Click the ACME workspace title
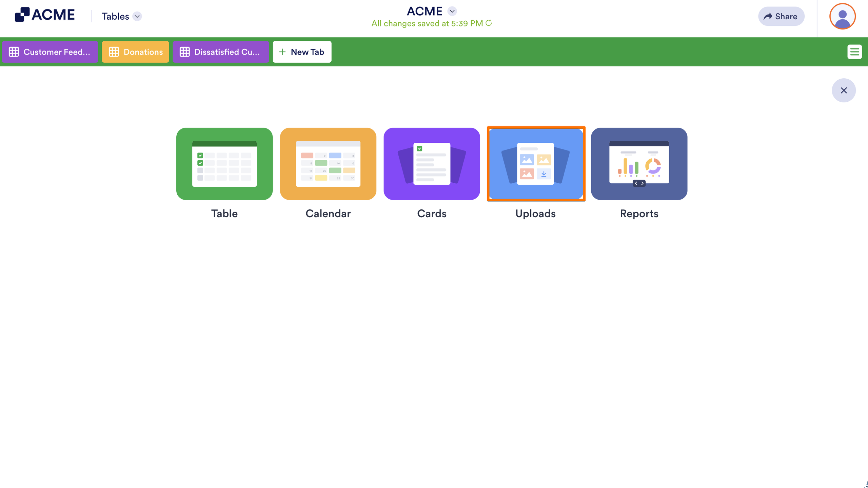The width and height of the screenshot is (868, 488). coord(425,11)
